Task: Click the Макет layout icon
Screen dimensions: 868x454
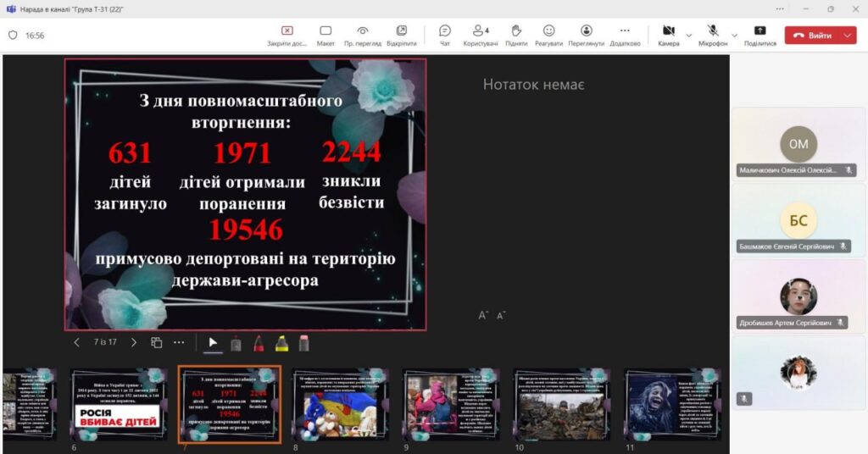Action: pos(325,35)
